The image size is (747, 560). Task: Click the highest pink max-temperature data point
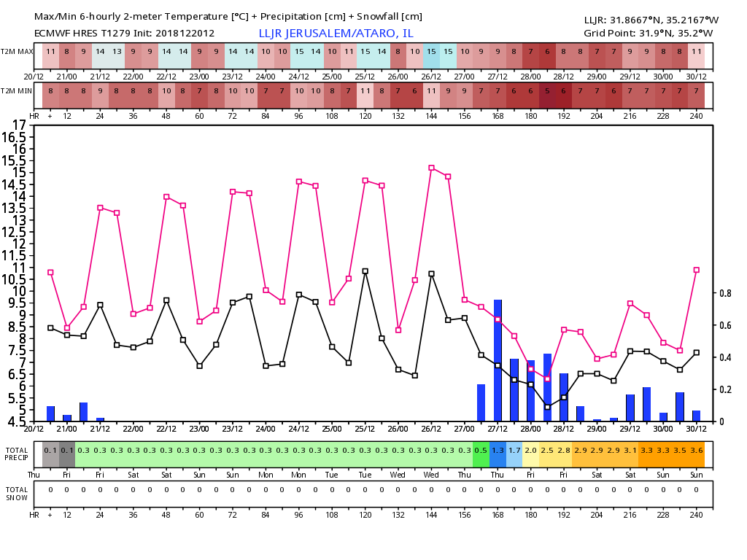(431, 168)
